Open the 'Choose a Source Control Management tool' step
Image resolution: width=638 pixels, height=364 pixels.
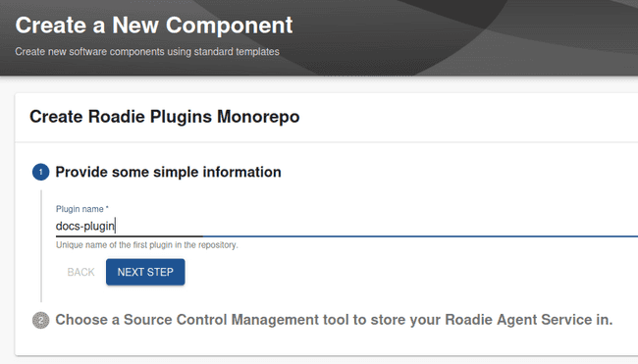[x=334, y=320]
